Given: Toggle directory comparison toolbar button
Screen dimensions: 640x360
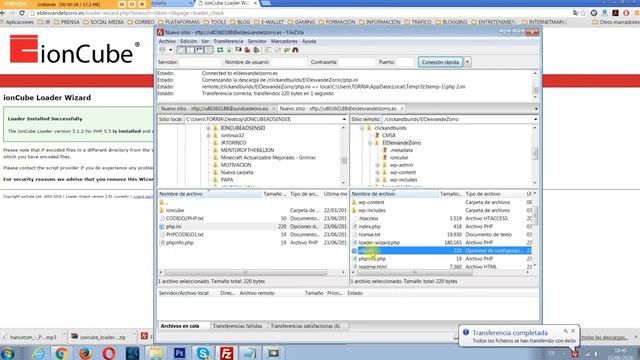Looking at the screenshot, I should (x=278, y=50).
